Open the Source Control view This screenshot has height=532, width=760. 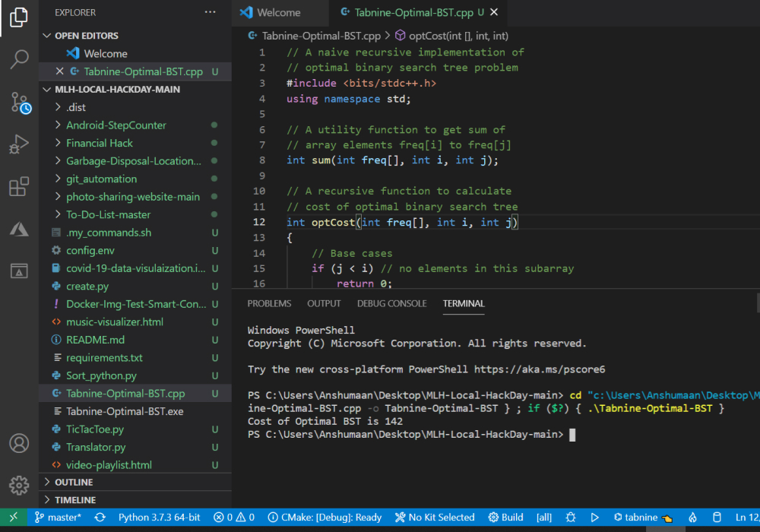[19, 102]
